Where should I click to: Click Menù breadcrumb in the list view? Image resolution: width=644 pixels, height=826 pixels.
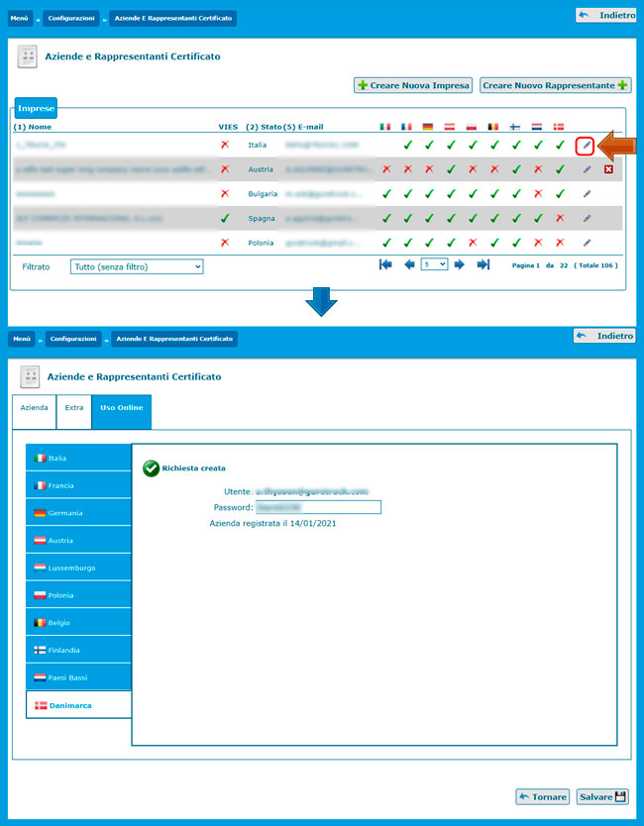pyautogui.click(x=20, y=19)
